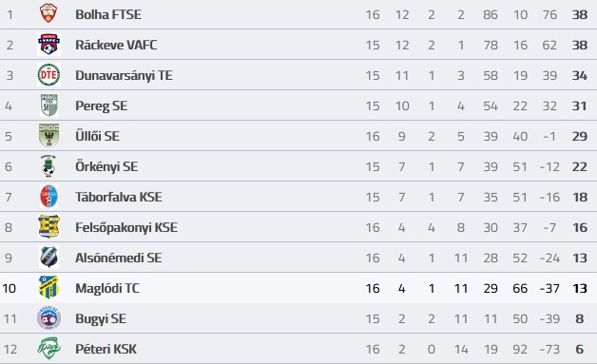Viewport: 597px width, 364px height.
Task: Click the Alsónémedi SE dark shield logo
Action: tap(48, 257)
